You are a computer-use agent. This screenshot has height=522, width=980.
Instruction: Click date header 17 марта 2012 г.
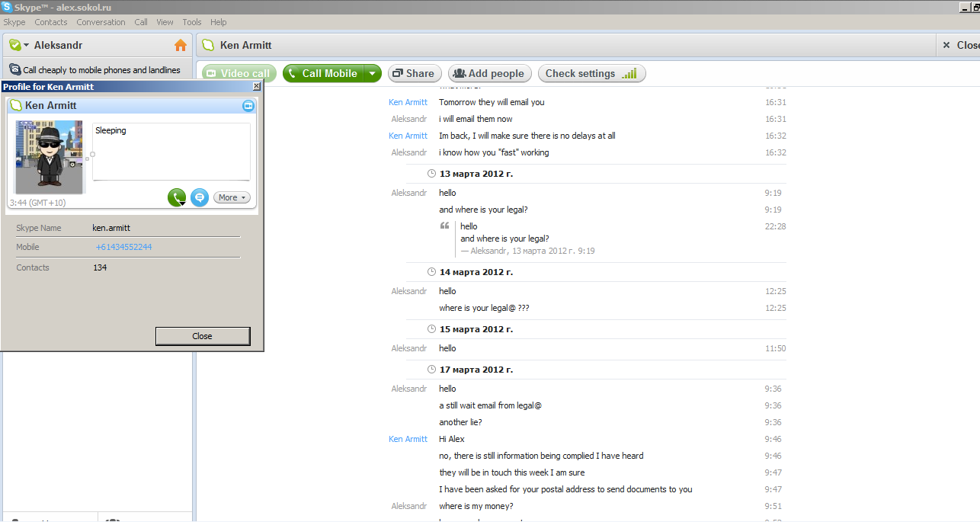pyautogui.click(x=476, y=370)
